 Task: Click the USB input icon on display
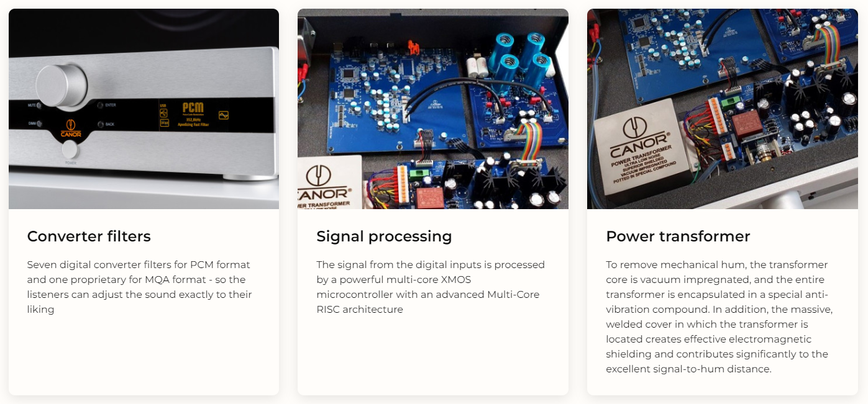click(x=164, y=112)
